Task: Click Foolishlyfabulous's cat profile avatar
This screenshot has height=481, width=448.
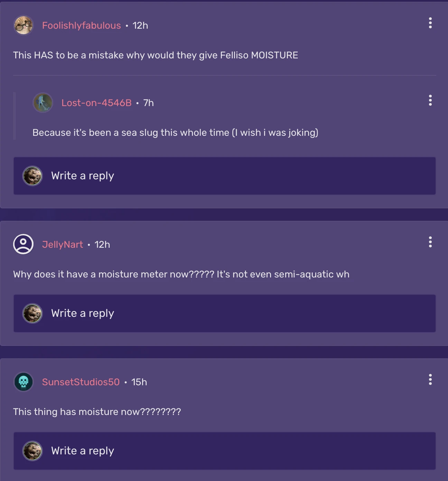Action: point(23,25)
